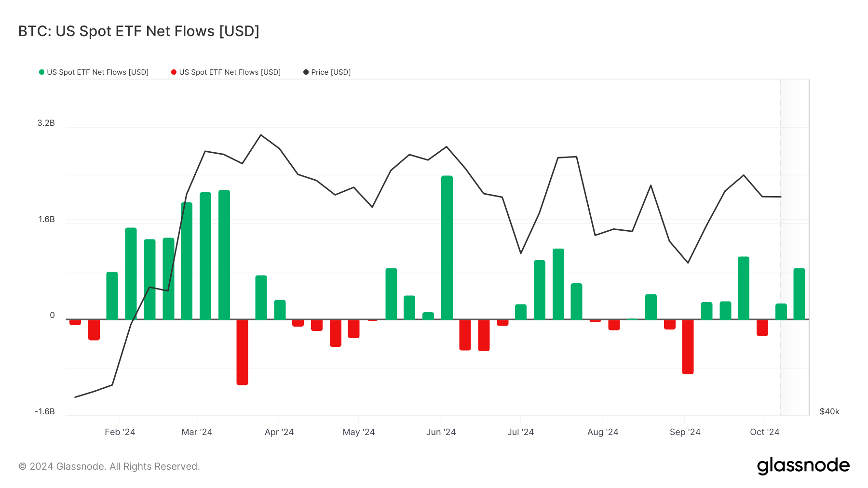Select the tallest green bar in June '24
The width and height of the screenshot is (868, 488).
[x=447, y=248]
